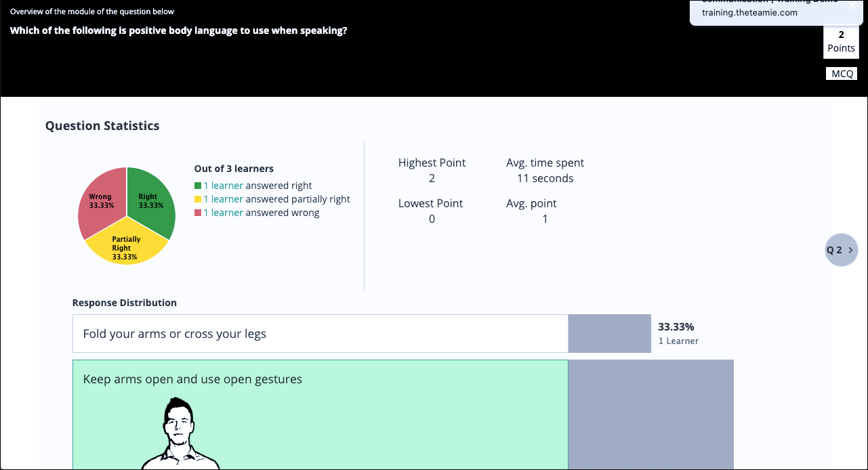Open the learner who answered wrong
Viewport: 868px width, 470px height.
pos(223,213)
